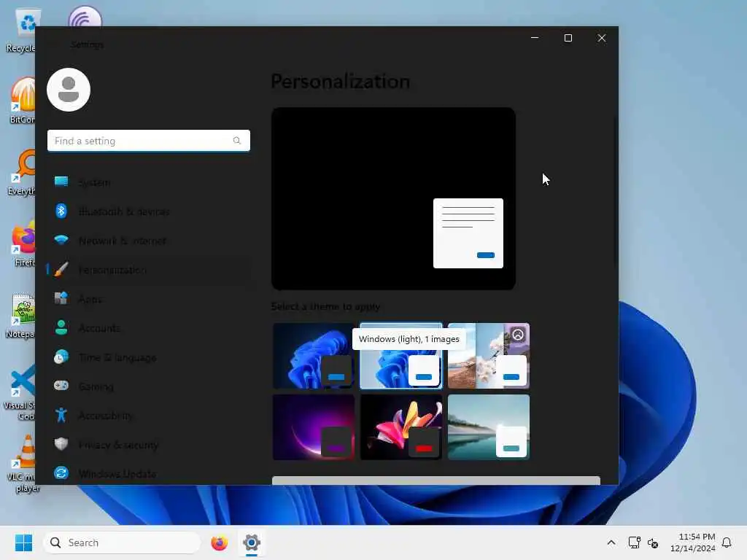Open the Windows Update category

(149, 473)
